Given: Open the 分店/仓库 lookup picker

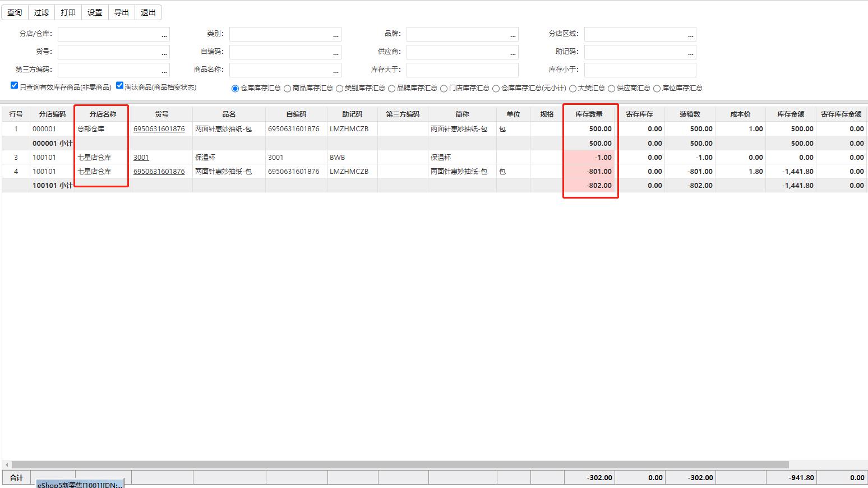Looking at the screenshot, I should coord(163,34).
